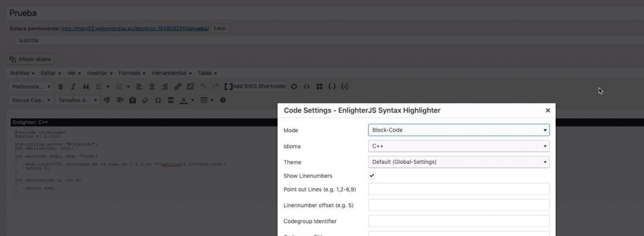Close the Code Settings dialog

(x=547, y=111)
